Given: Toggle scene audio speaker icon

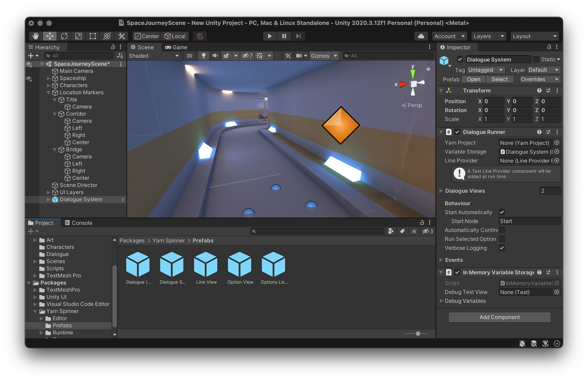Looking at the screenshot, I should pos(215,56).
